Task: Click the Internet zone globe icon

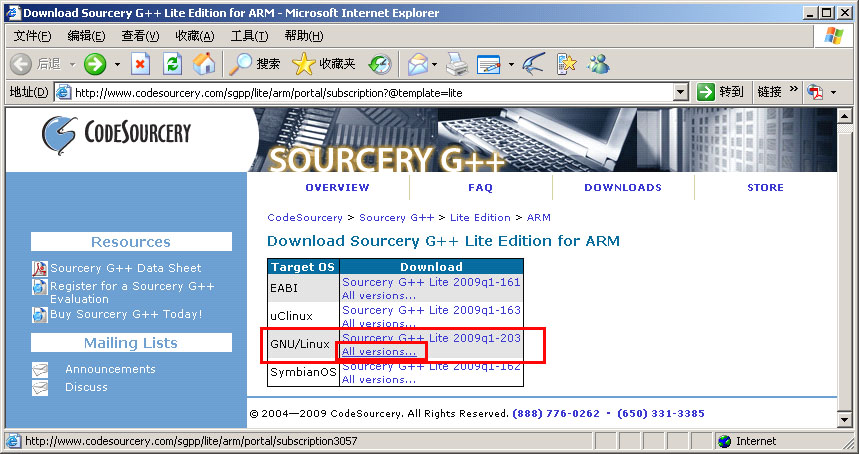Action: tap(724, 441)
